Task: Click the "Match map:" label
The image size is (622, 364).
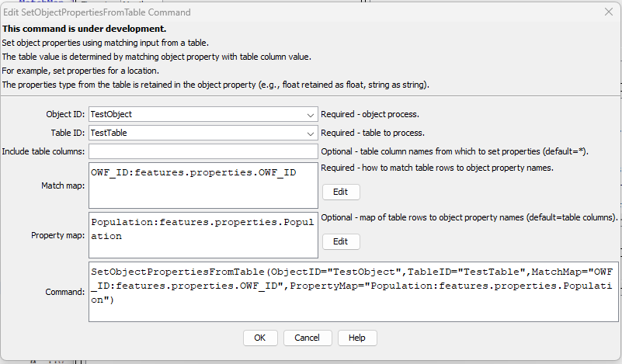Action: tap(63, 185)
